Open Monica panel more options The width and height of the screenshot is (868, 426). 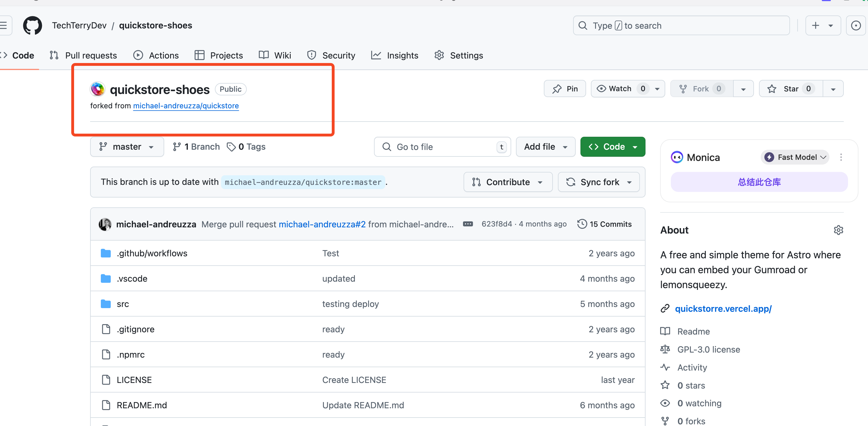click(841, 157)
